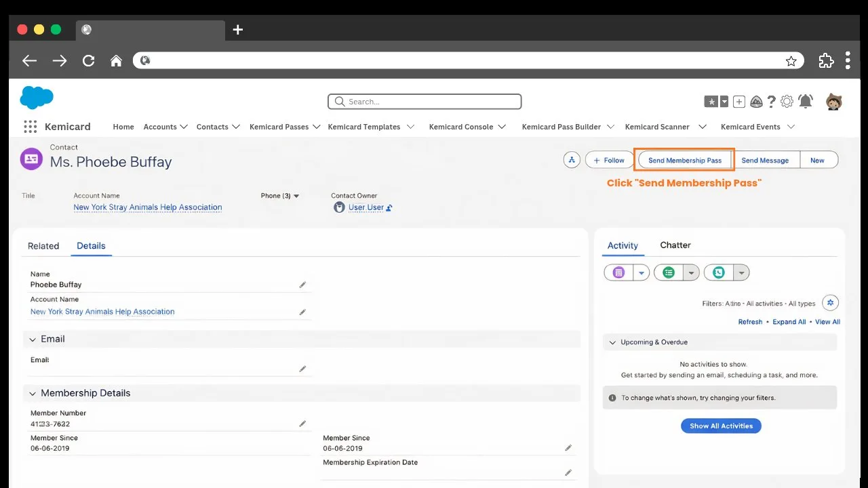Edit Membership Expiration Date pencil
868x488 pixels.
tap(568, 472)
